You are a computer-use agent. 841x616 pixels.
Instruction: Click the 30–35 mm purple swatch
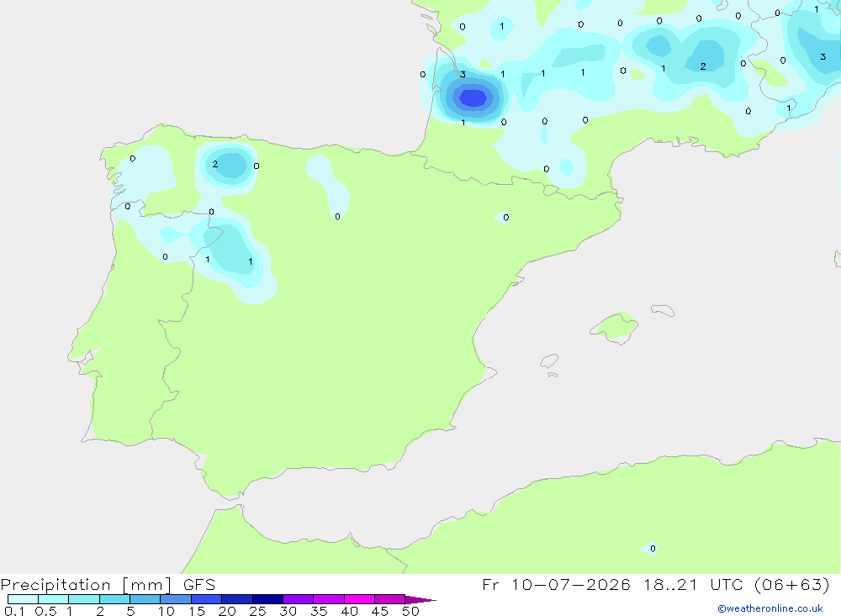298,599
